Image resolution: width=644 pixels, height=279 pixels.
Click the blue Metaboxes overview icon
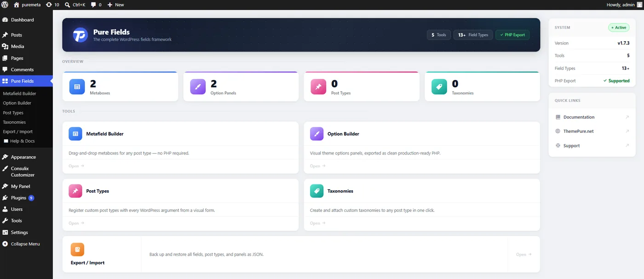[x=77, y=86]
